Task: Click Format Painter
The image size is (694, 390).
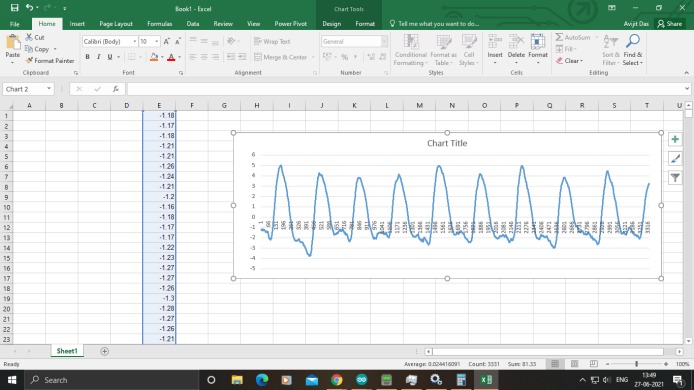Action: [x=50, y=61]
